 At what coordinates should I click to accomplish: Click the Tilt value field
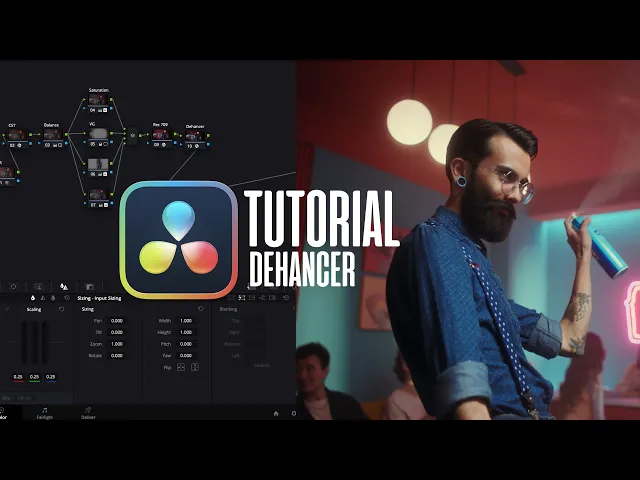[x=117, y=332]
